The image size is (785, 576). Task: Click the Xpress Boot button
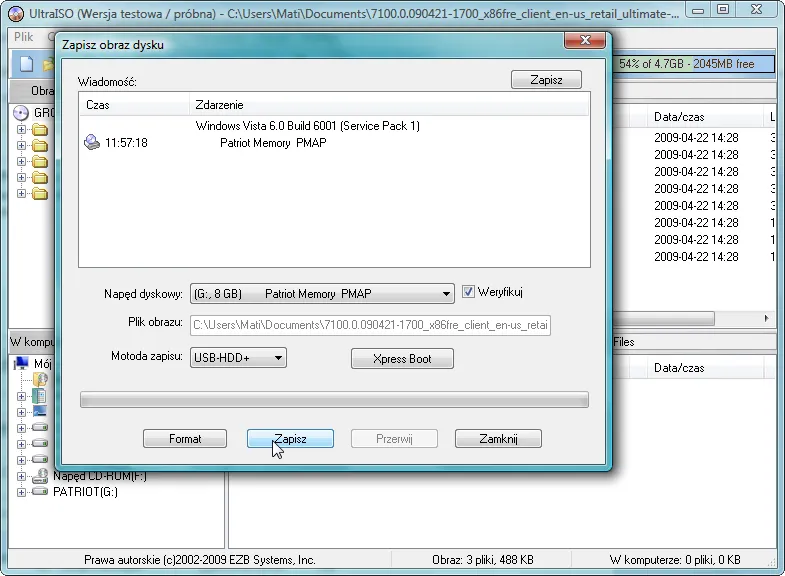coord(402,359)
